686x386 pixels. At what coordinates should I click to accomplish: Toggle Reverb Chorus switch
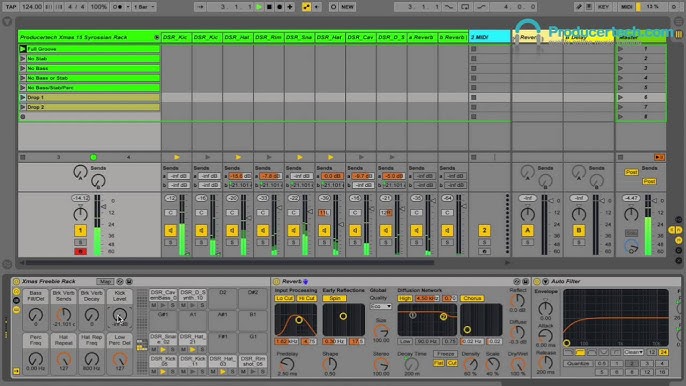(x=472, y=298)
